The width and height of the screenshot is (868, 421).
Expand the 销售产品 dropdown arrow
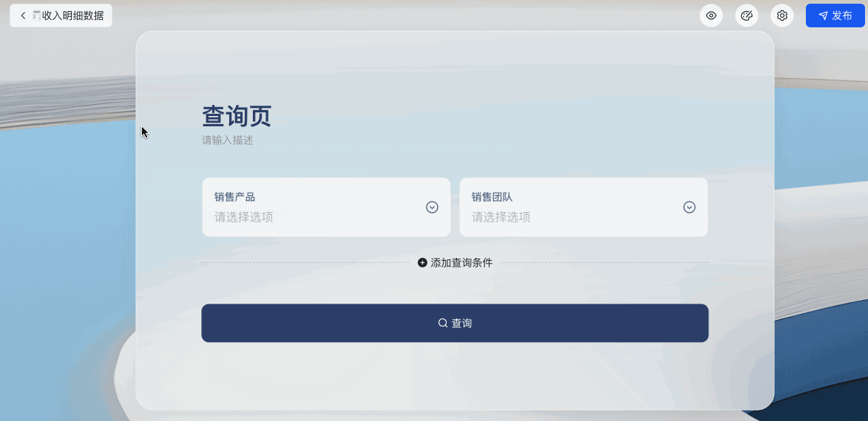(x=432, y=207)
